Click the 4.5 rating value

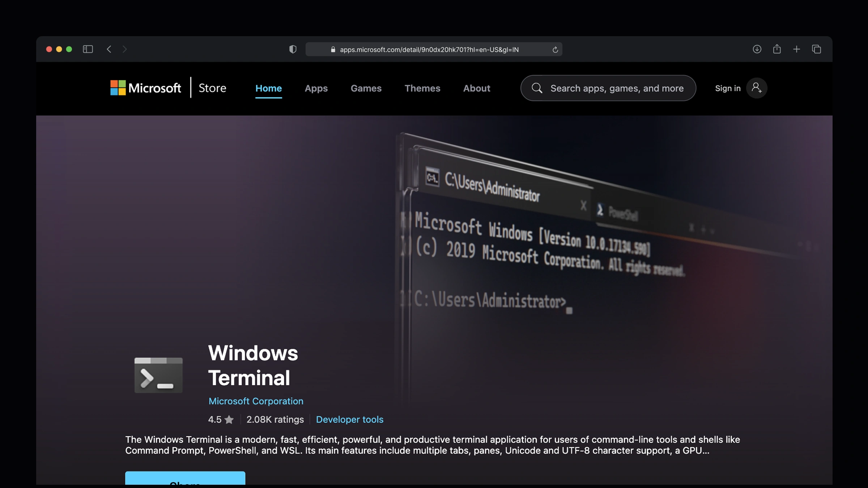[215, 419]
